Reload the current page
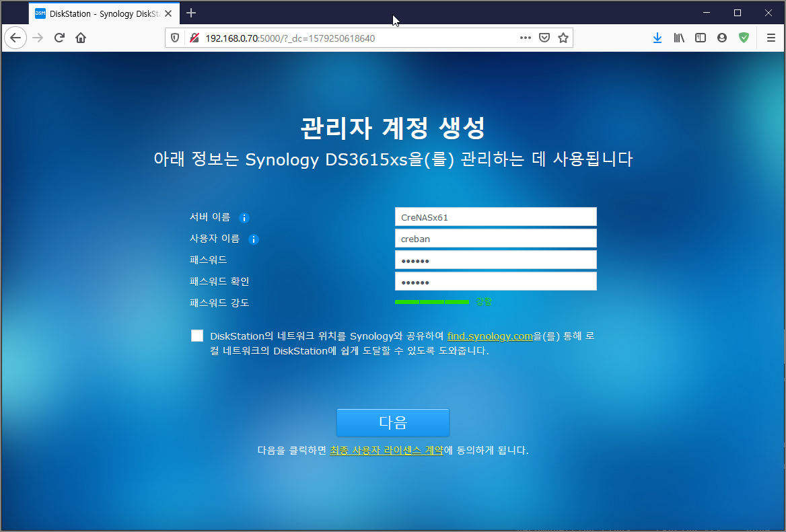786x532 pixels. pos(59,38)
